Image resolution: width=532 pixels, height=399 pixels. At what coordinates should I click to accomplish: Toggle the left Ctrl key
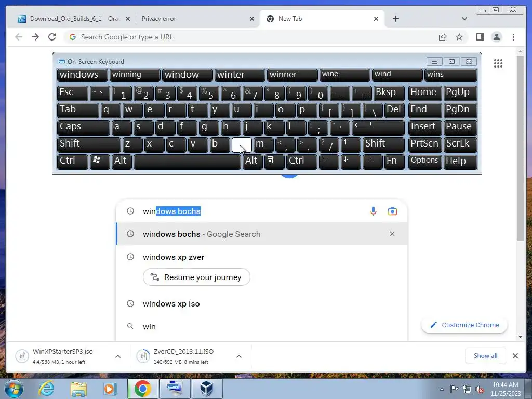73,162
